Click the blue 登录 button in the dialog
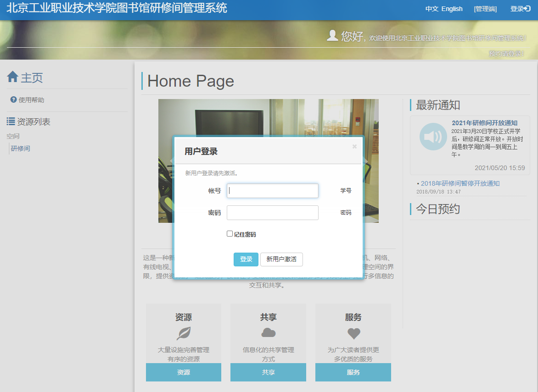 (246, 259)
